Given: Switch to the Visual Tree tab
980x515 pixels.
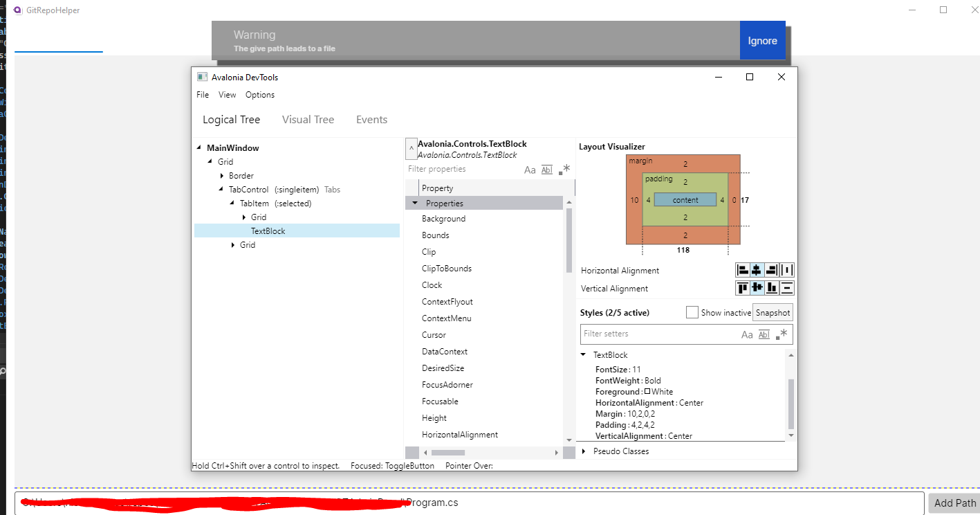Looking at the screenshot, I should (308, 119).
